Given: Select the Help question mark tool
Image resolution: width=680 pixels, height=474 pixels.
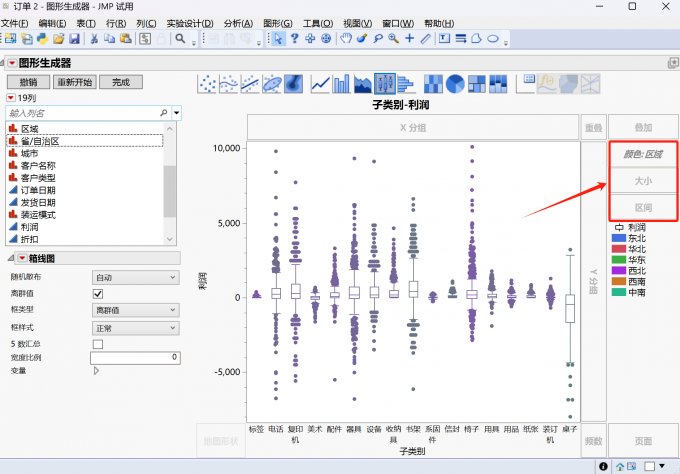Looking at the screenshot, I should pyautogui.click(x=294, y=39).
